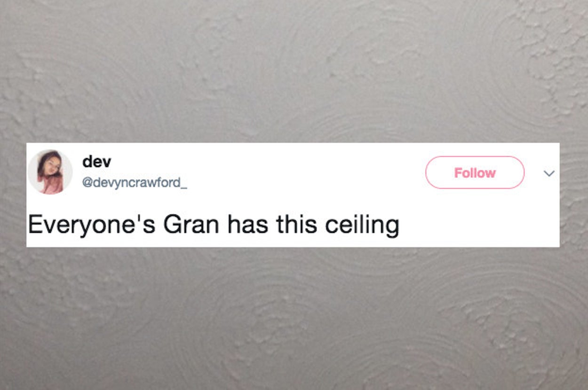Viewport: 588px width, 390px height.
Task: Open the @devyncrawford_ handle link
Action: coord(135,182)
